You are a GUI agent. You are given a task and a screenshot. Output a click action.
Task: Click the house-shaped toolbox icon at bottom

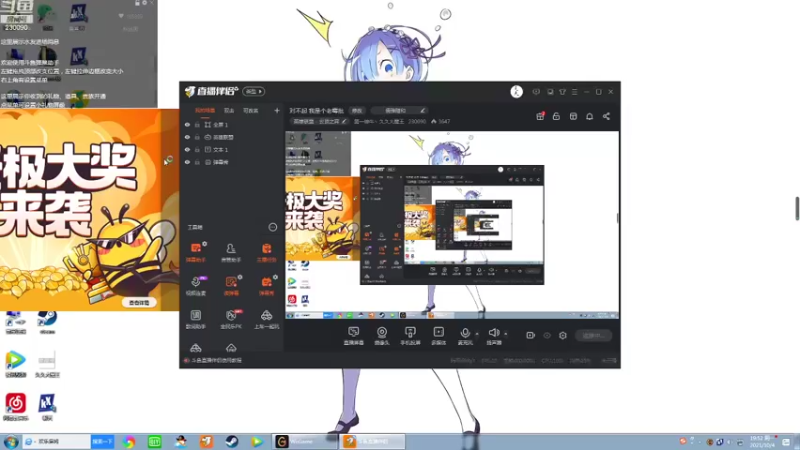pos(231,348)
